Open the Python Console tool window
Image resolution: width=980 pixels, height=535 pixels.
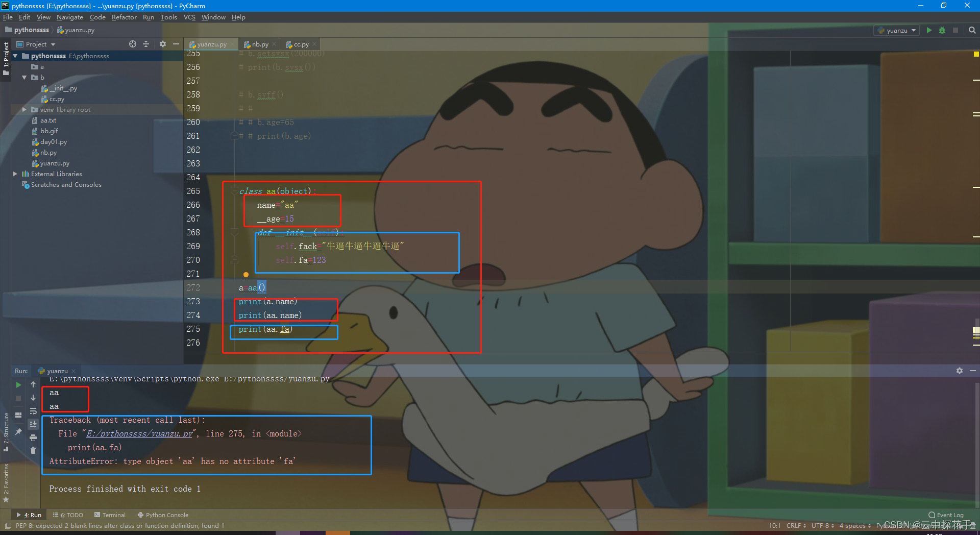point(163,515)
